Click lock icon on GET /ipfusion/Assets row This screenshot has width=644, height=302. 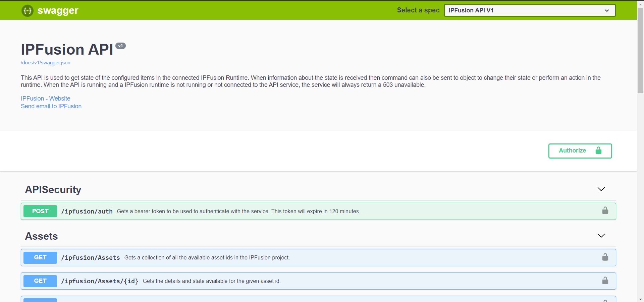(x=605, y=257)
